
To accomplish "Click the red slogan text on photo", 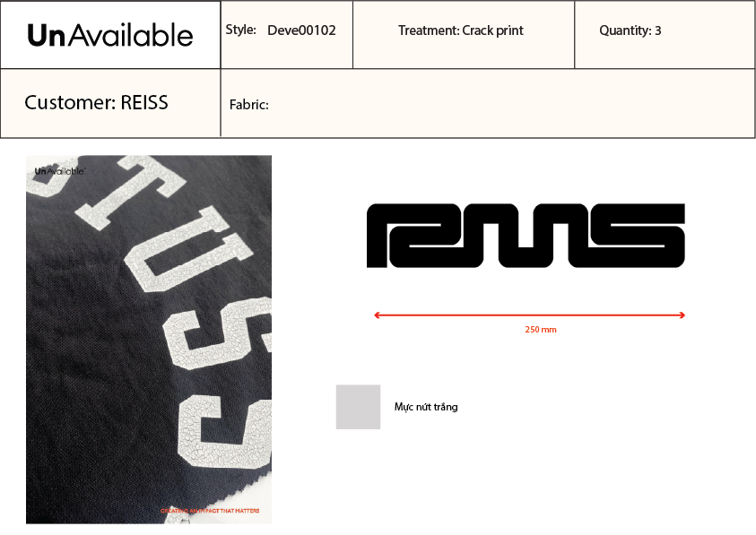I will tap(210, 511).
